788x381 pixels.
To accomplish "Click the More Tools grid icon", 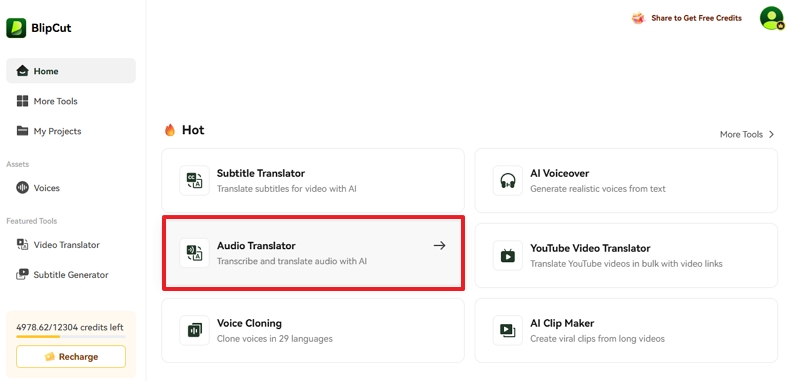I will [22, 101].
